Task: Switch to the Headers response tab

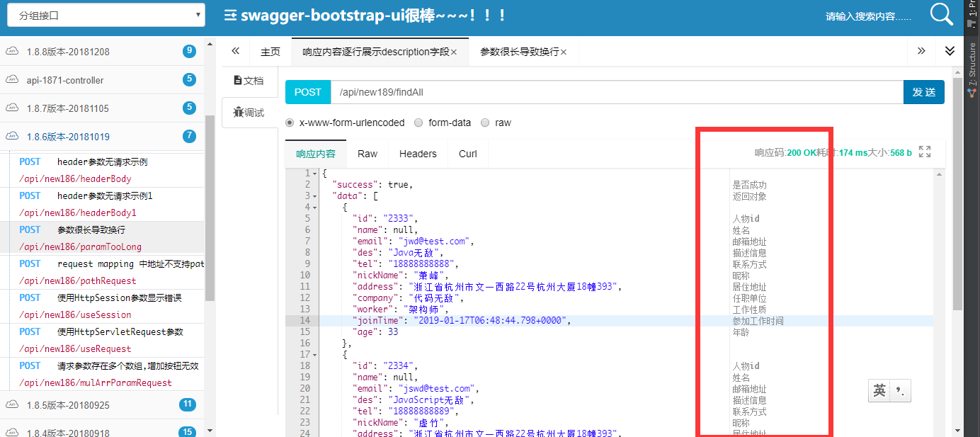Action: (x=418, y=154)
